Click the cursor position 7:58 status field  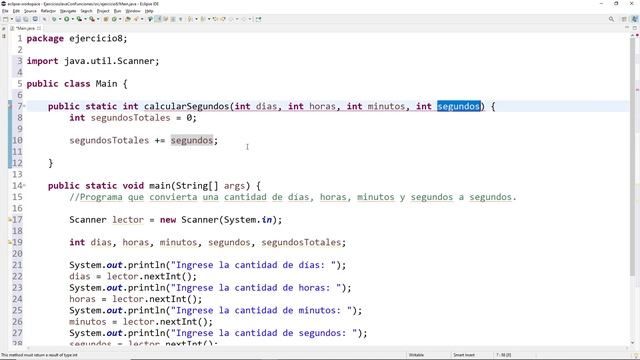[503, 355]
